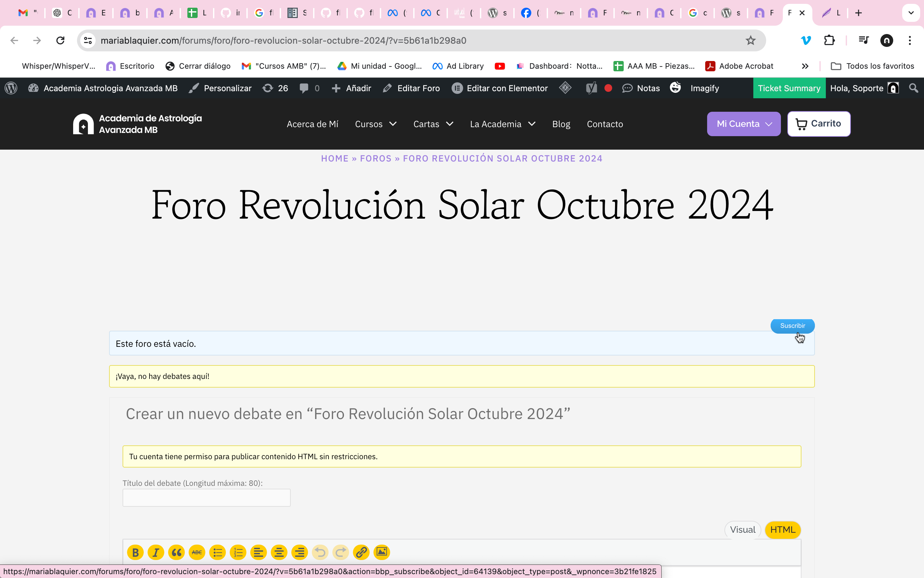Click the redo icon in the editor
Image resolution: width=924 pixels, height=578 pixels.
point(341,552)
